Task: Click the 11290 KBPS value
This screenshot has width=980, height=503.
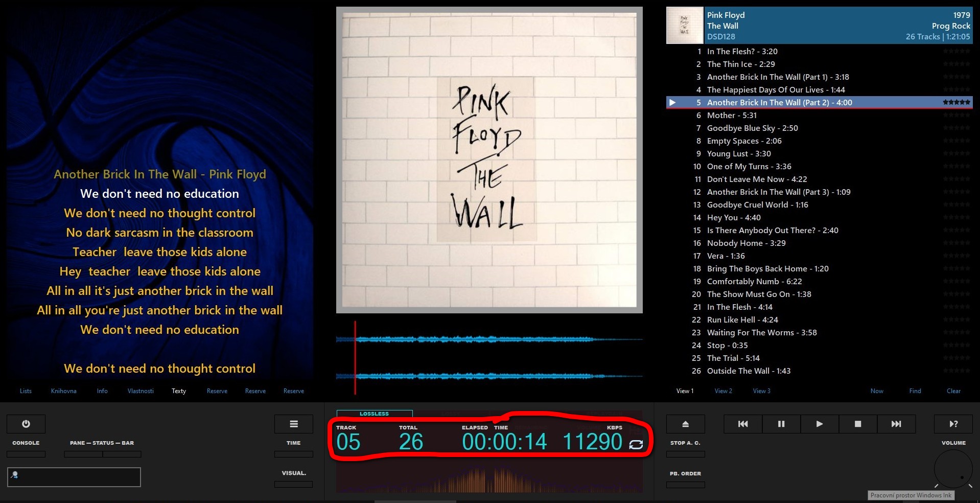Action: [593, 442]
